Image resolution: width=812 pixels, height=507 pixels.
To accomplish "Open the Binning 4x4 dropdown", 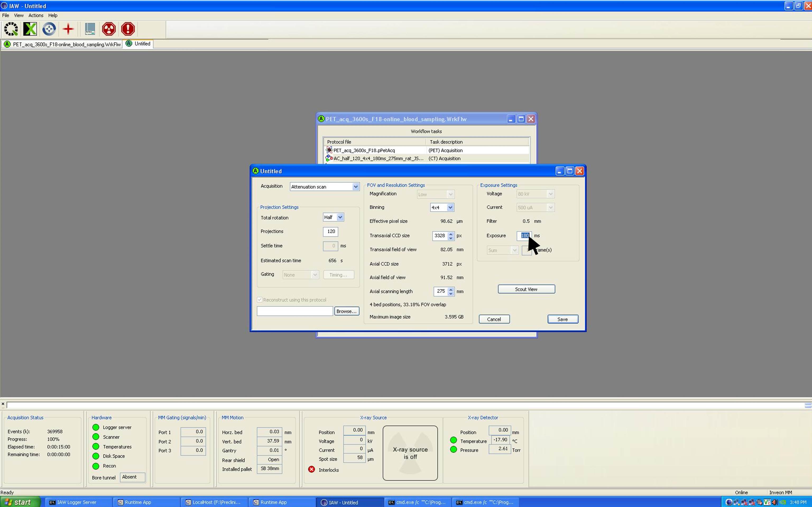I will [450, 208].
